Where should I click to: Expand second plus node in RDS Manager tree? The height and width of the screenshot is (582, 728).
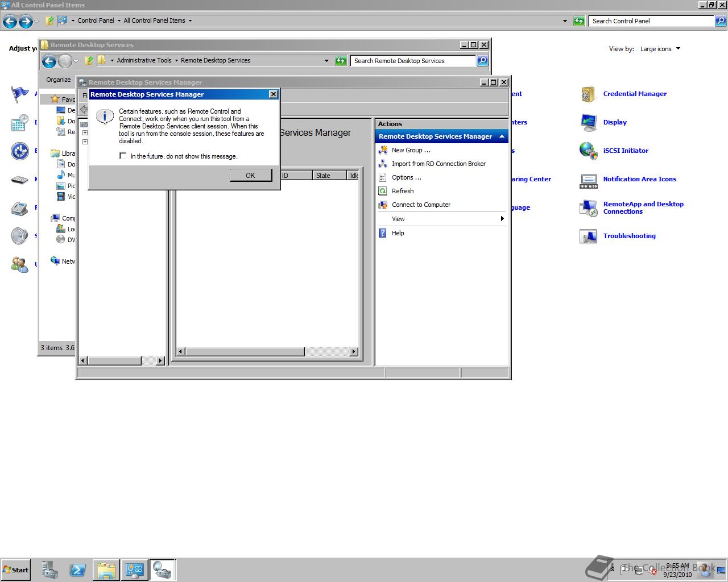click(85, 142)
